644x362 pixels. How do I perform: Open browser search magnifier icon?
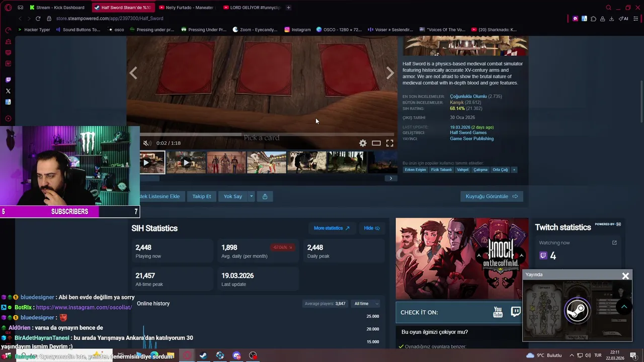point(608,8)
